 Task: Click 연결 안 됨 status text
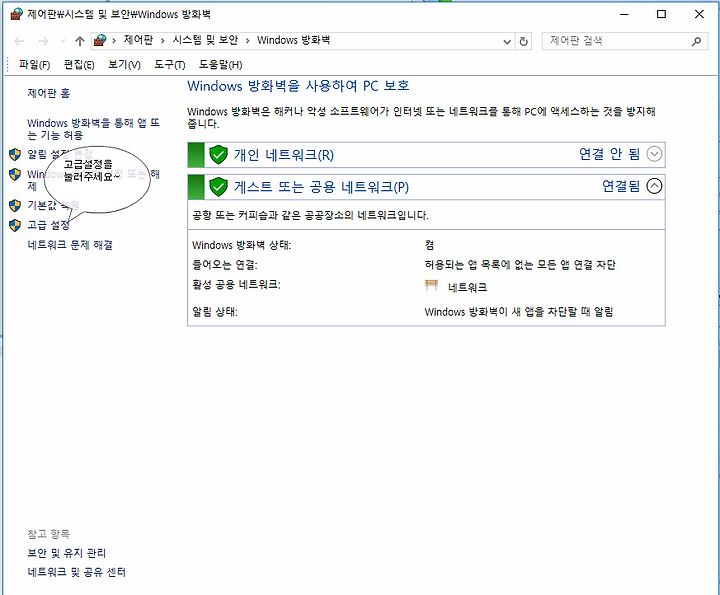click(609, 154)
